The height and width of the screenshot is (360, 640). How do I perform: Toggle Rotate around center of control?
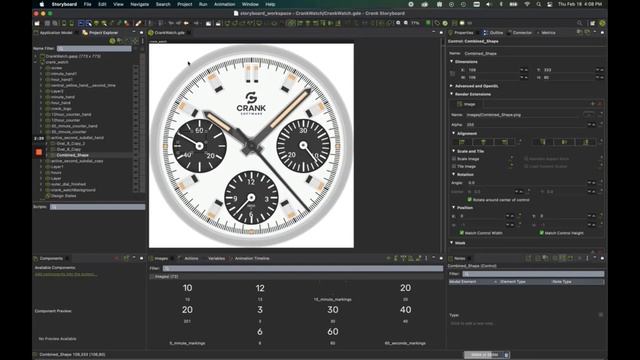[x=469, y=200]
